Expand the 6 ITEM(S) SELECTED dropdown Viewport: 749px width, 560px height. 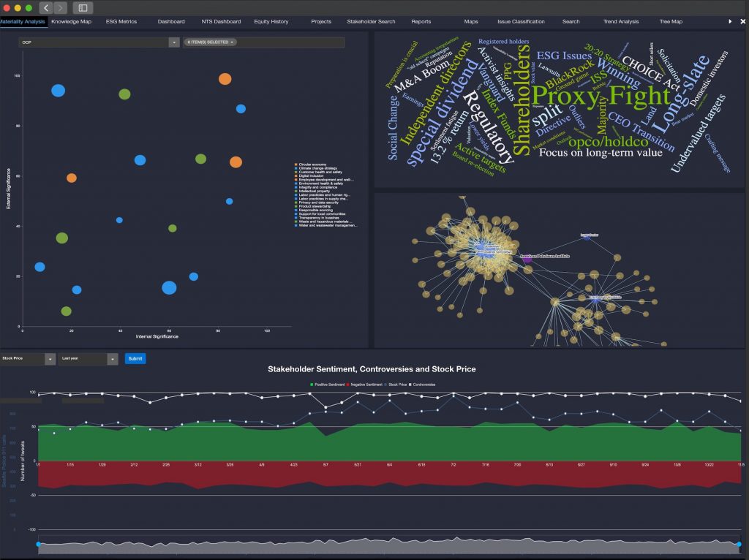point(210,42)
